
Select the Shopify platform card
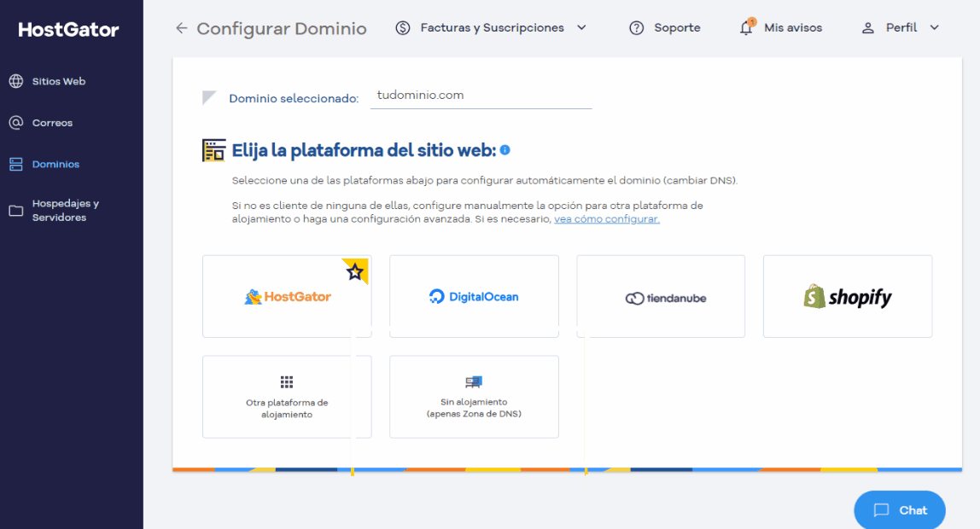pyautogui.click(x=848, y=296)
